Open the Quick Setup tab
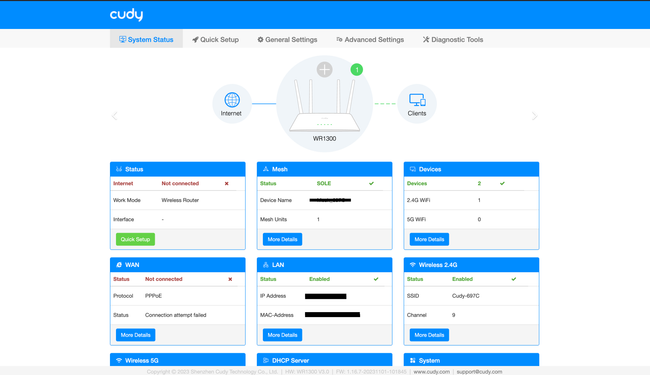This screenshot has height=375, width=650. pyautogui.click(x=216, y=39)
